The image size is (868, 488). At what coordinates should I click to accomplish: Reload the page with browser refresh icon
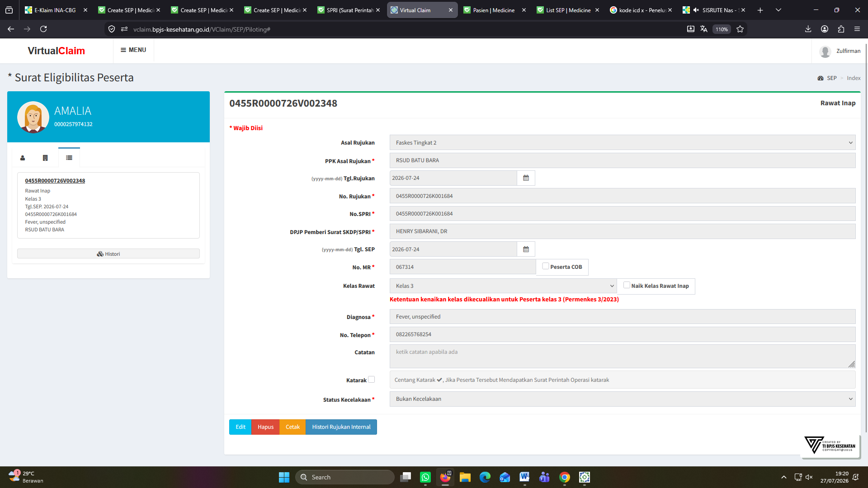43,29
